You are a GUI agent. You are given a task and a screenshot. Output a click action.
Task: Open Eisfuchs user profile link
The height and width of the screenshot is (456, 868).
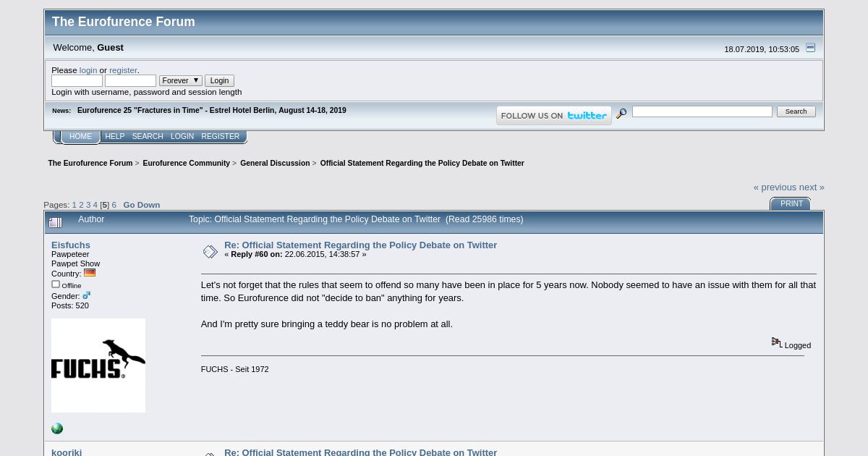pyautogui.click(x=71, y=245)
